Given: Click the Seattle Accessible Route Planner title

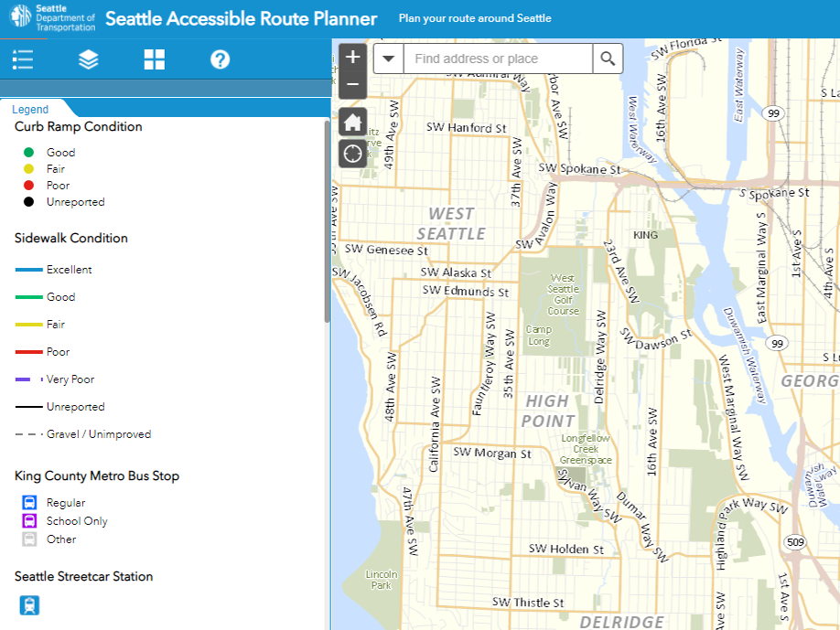Looking at the screenshot, I should click(241, 18).
